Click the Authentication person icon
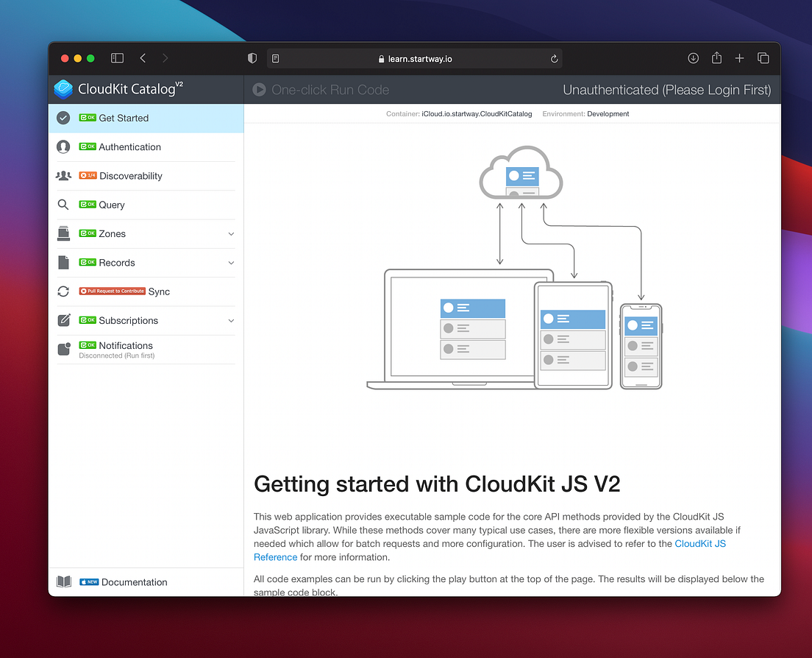The width and height of the screenshot is (812, 658). tap(63, 146)
